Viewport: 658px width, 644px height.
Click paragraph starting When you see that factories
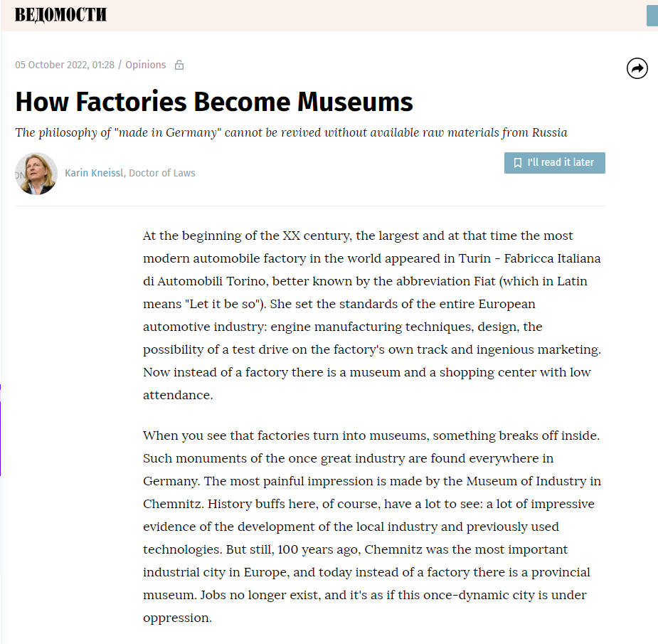pyautogui.click(x=372, y=527)
